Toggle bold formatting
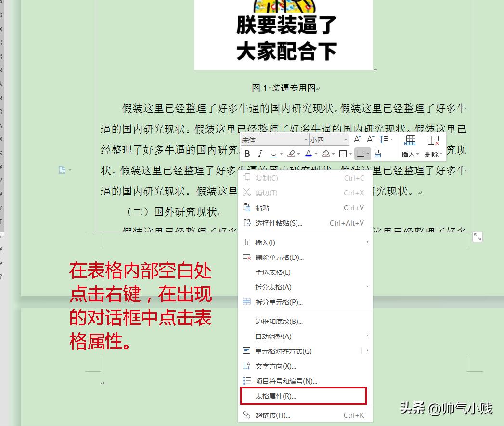The width and height of the screenshot is (504, 426). (246, 153)
